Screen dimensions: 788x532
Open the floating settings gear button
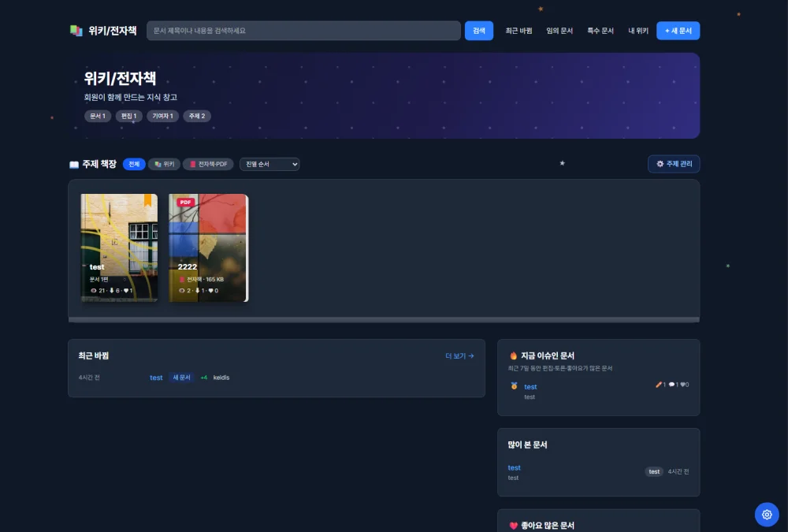pyautogui.click(x=767, y=515)
